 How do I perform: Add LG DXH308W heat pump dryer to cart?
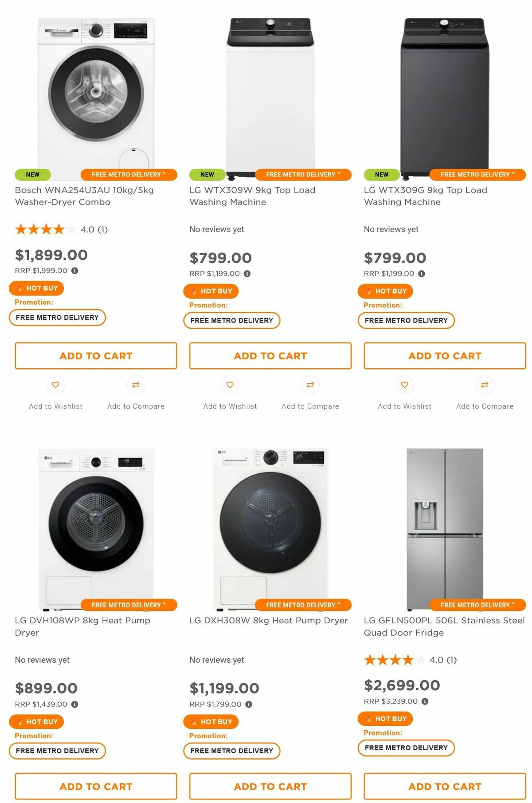pyautogui.click(x=270, y=786)
